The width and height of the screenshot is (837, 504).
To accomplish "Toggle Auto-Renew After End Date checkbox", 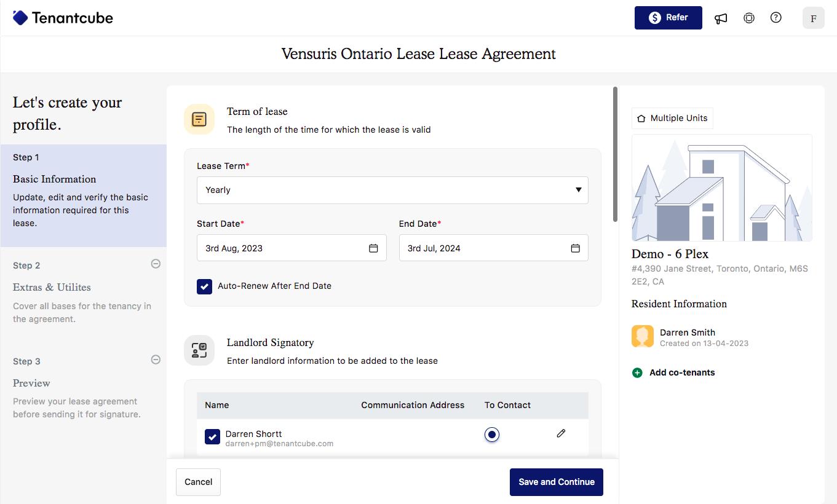I will 205,286.
